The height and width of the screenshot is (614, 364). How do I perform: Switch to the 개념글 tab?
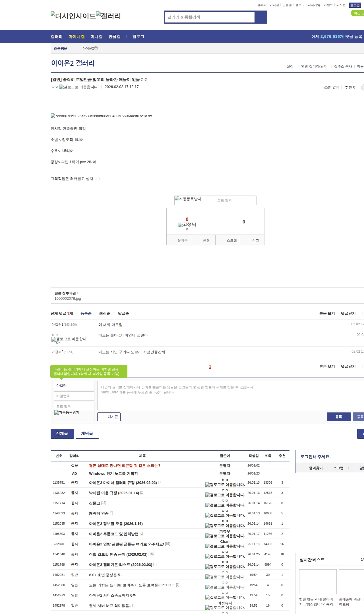tap(87, 434)
